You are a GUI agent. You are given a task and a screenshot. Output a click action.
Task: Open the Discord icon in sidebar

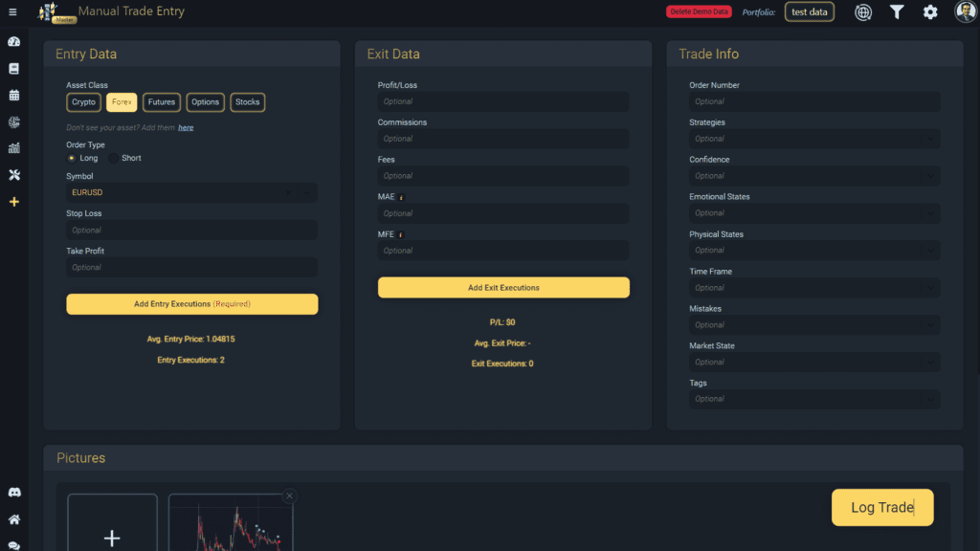[x=13, y=492]
